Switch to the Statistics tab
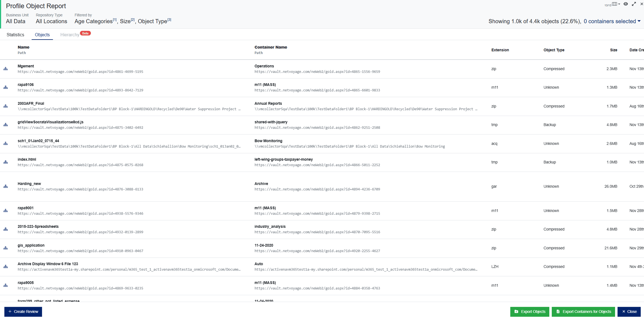644x320 pixels. (x=15, y=34)
